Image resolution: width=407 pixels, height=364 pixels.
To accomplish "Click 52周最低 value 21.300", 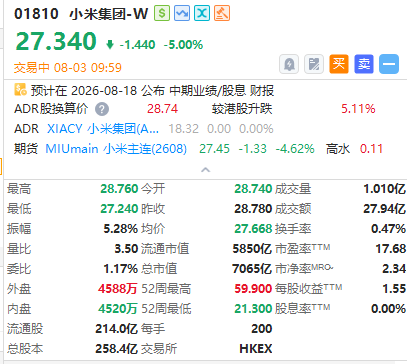I will click(x=253, y=309).
